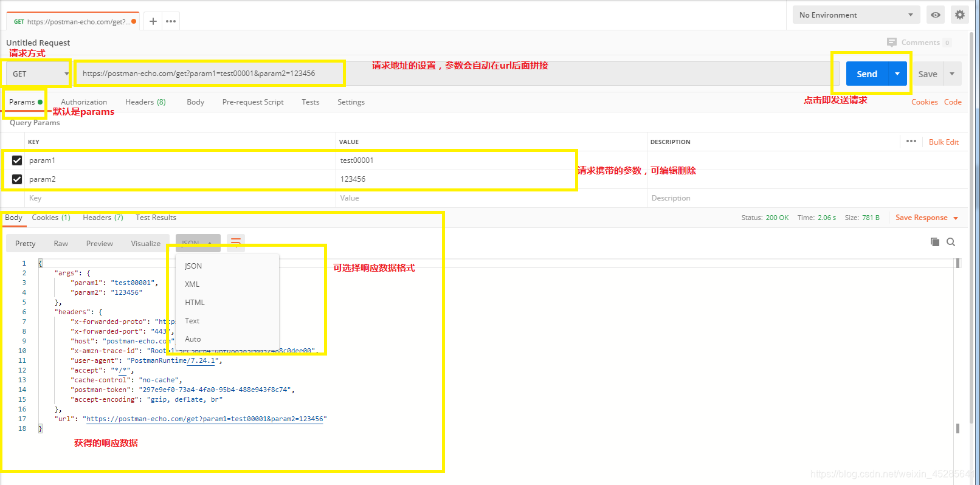
Task: Click the url link in response JSON
Action: [204, 419]
